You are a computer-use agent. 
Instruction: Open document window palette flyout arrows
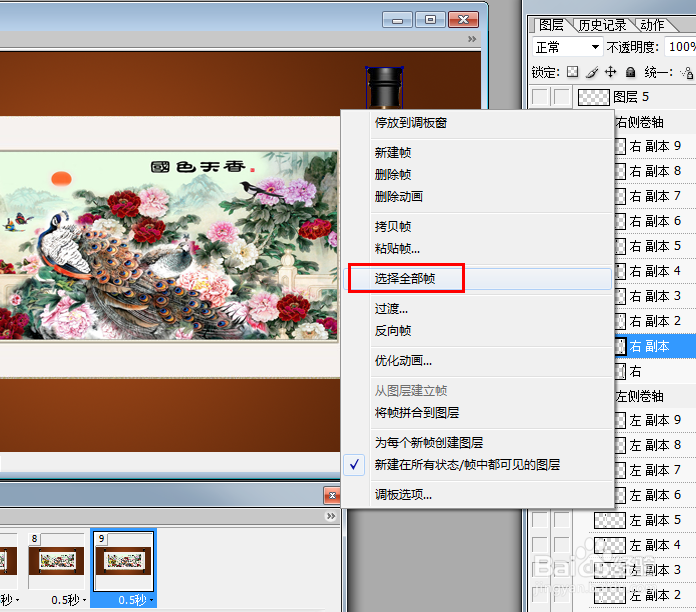pos(472,39)
